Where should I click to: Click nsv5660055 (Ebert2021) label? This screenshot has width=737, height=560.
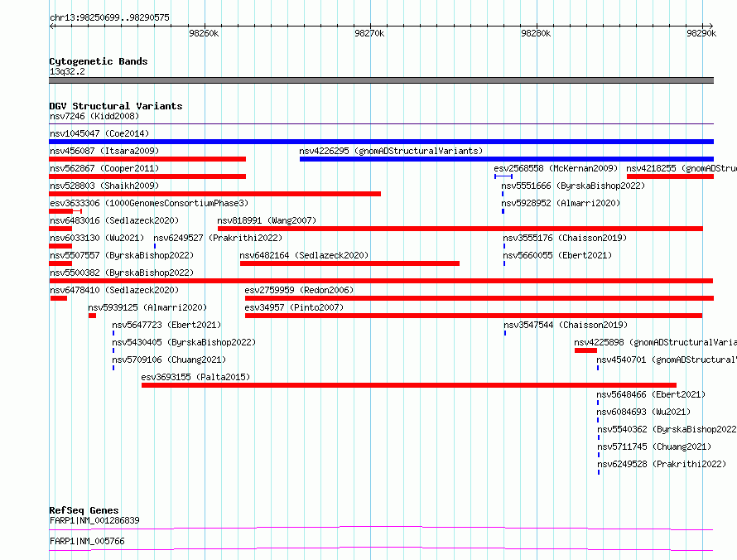click(557, 255)
